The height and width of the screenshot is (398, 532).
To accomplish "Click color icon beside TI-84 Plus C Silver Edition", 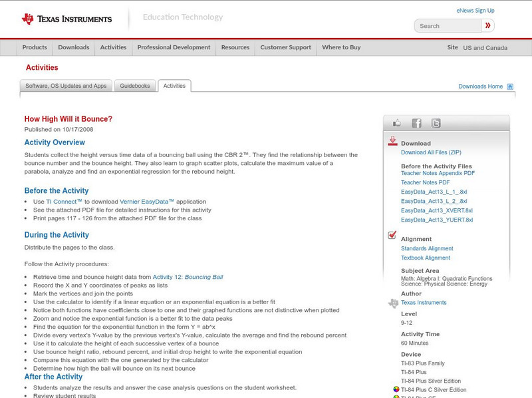I will [x=396, y=389].
